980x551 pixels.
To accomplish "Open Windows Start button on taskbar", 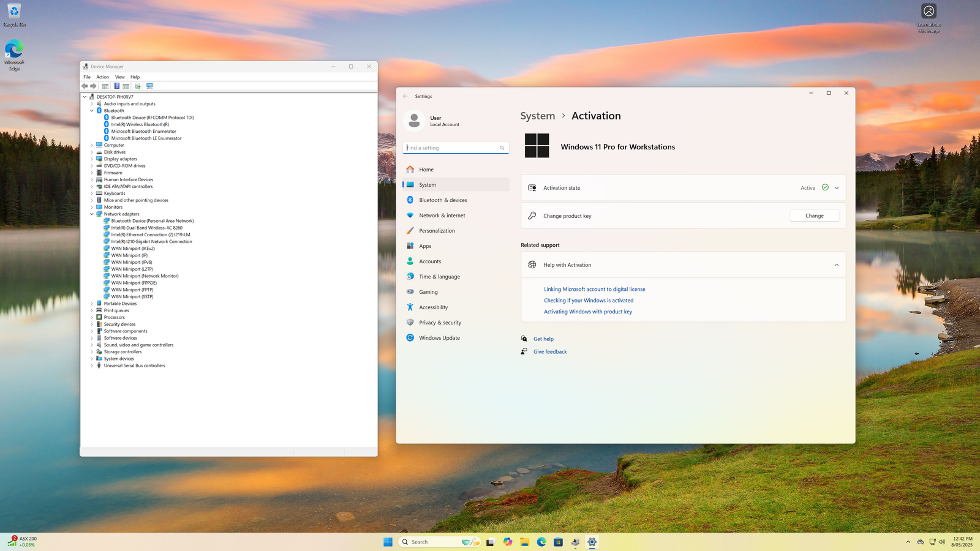I will [388, 542].
